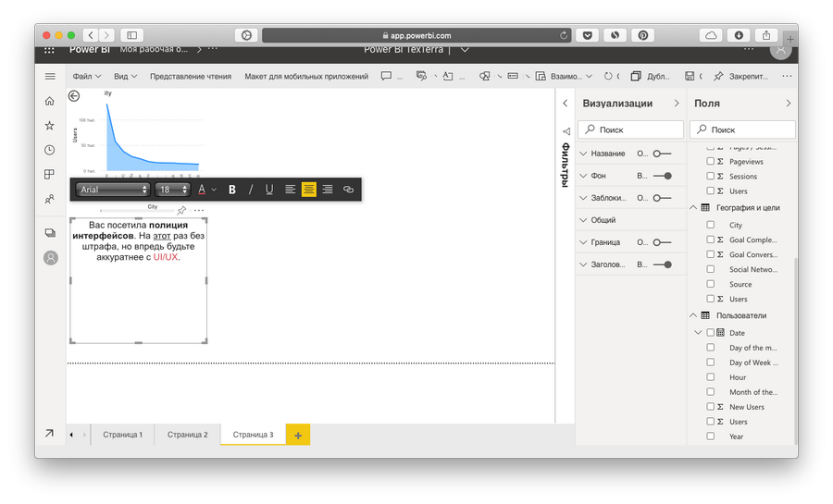The image size is (833, 504).
Task: Open Apps icon in left sidebar
Action: (x=50, y=175)
